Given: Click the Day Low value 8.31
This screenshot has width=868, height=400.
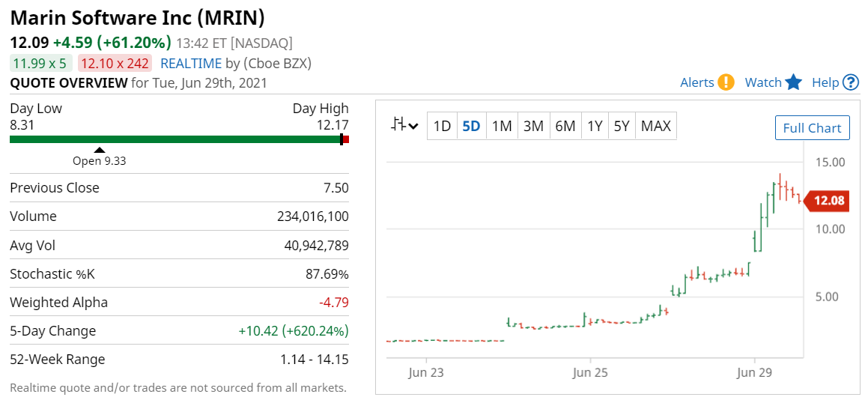Looking at the screenshot, I should tap(22, 124).
